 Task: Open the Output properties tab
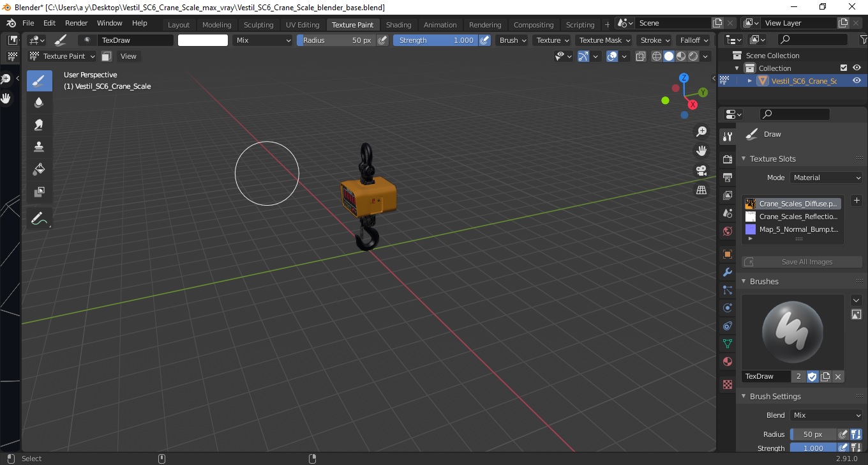[x=727, y=177]
